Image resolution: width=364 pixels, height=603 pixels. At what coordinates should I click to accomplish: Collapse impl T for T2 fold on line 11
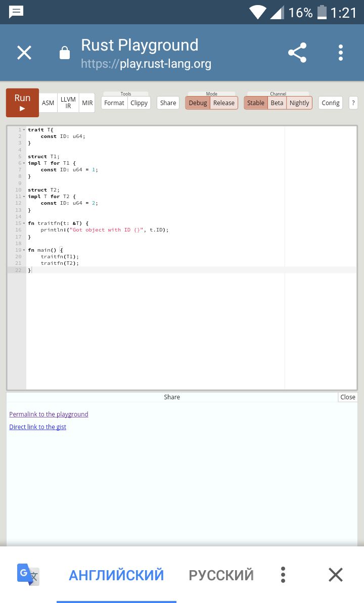[24, 197]
